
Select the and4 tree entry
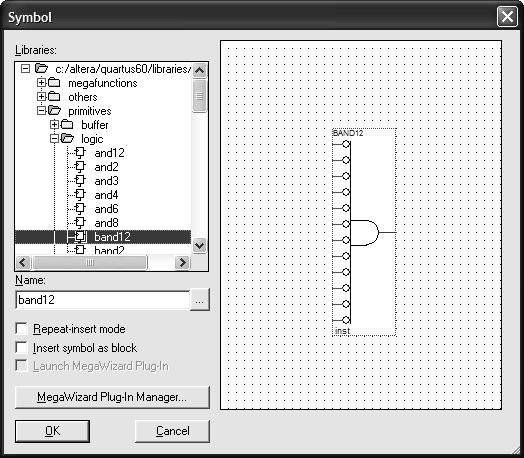[106, 195]
